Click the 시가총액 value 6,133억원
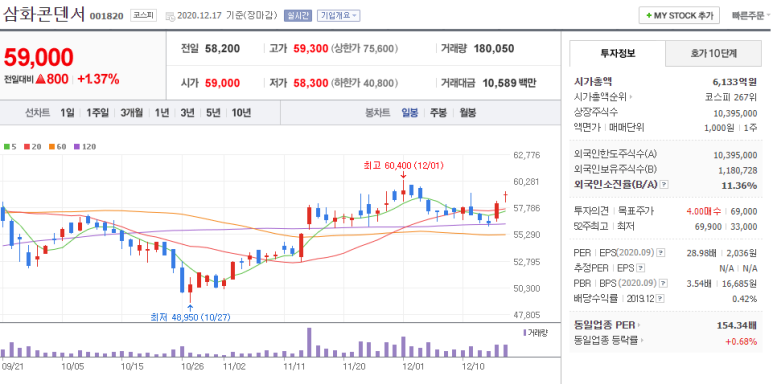Viewport: 773px width, 384px height. [735, 82]
